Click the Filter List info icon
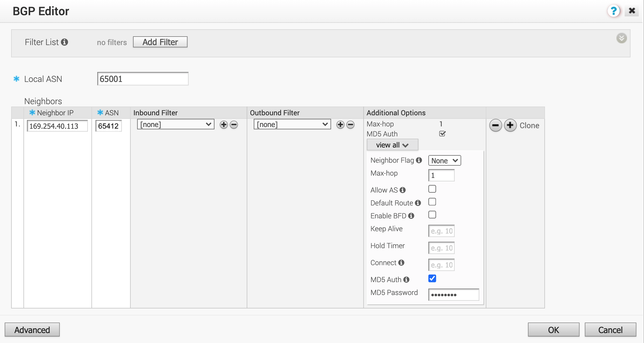 point(64,42)
